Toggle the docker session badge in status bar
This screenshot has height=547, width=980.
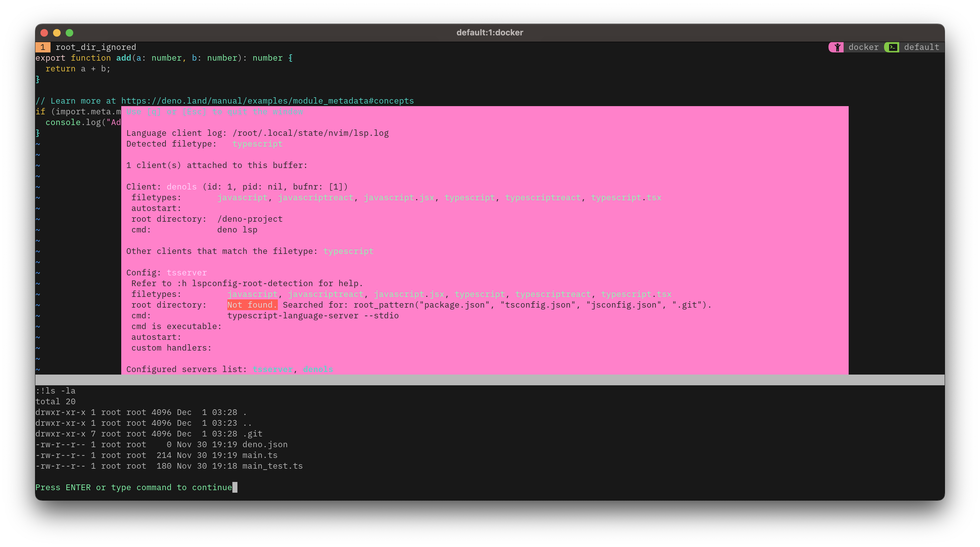pyautogui.click(x=863, y=47)
